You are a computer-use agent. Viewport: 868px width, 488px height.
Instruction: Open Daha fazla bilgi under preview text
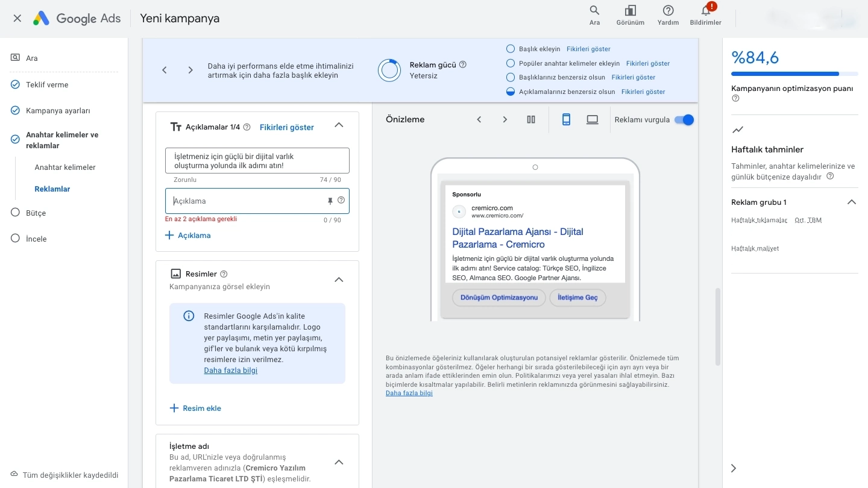coord(409,393)
